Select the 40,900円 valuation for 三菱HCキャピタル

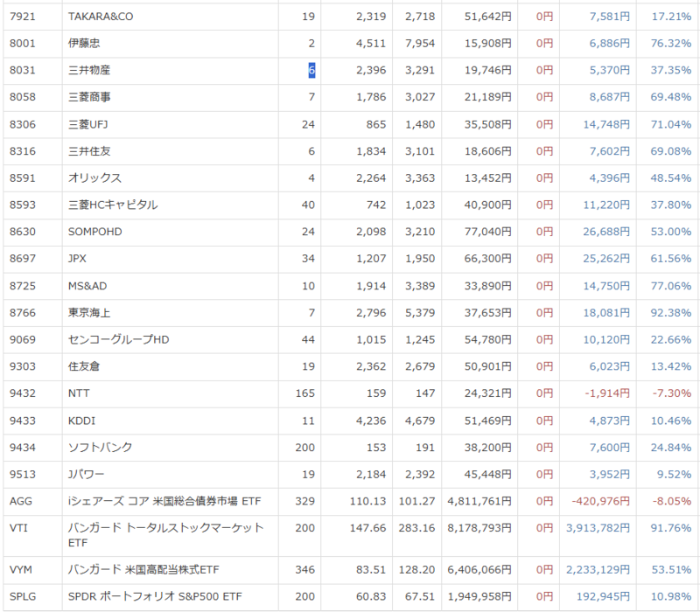[488, 205]
